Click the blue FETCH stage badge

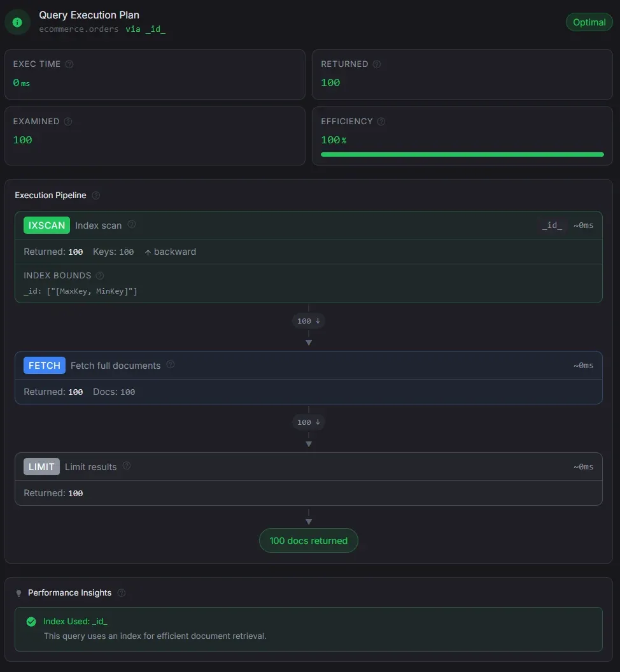(45, 366)
